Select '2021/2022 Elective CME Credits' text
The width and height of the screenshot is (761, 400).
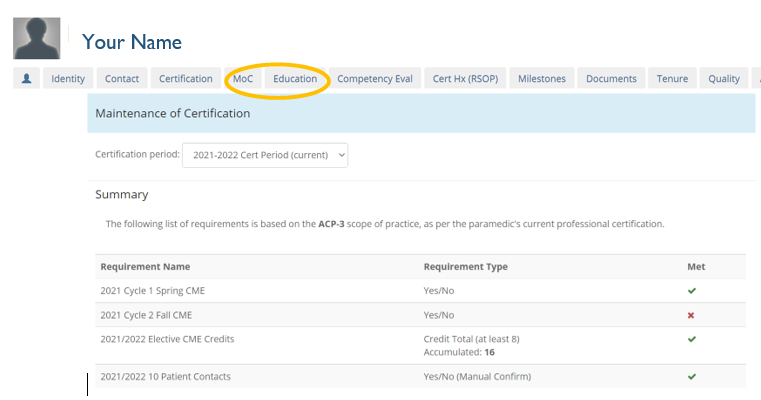click(x=167, y=339)
